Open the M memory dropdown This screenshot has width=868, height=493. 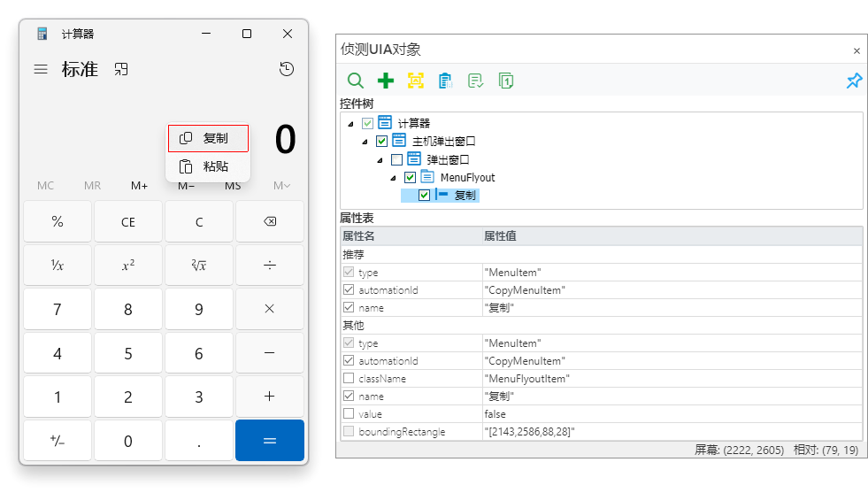[x=281, y=185]
